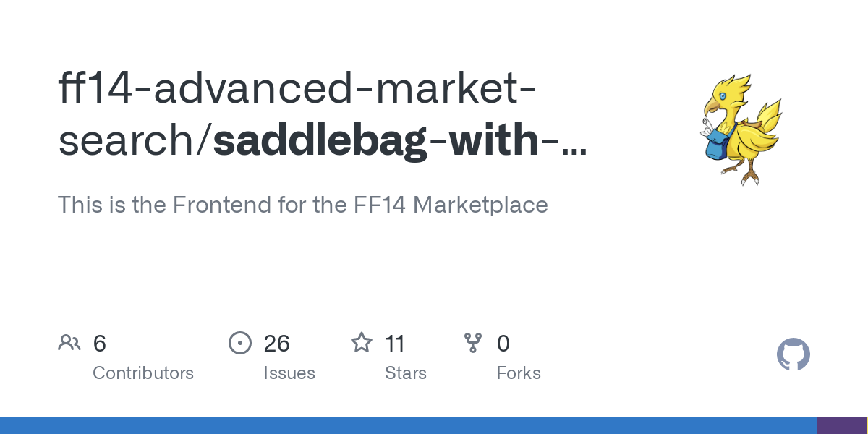The image size is (868, 434).
Task: Select the Forks label
Action: coord(519,373)
